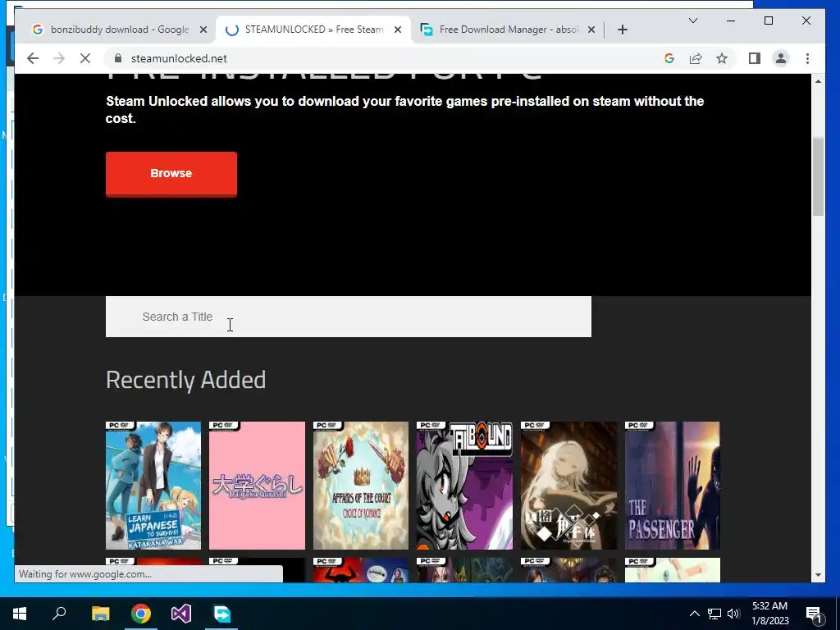Screen dimensions: 840x630
Task: Open the Tailbound game cover
Action: 464,486
